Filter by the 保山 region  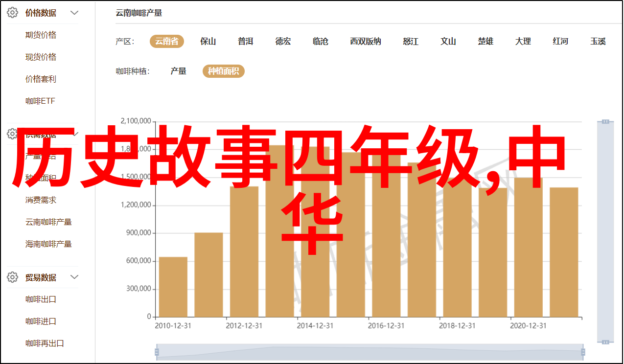(208, 42)
